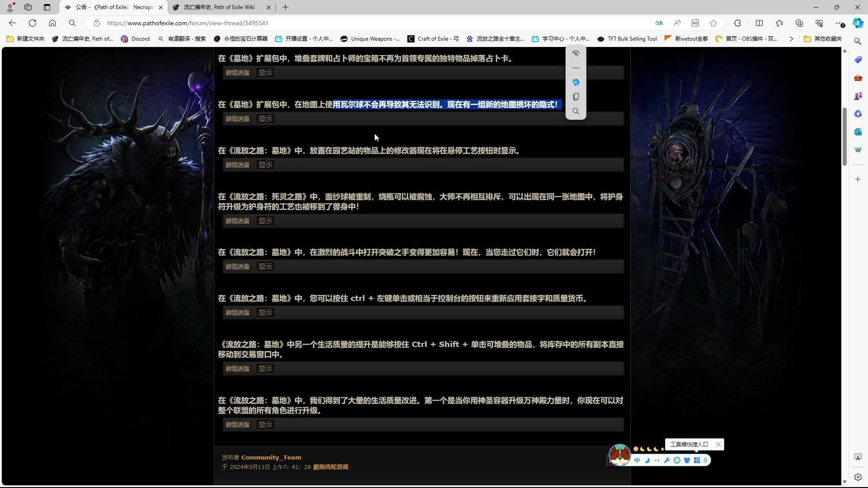The width and height of the screenshot is (868, 488).
Task: Open split screen view
Action: click(x=759, y=23)
